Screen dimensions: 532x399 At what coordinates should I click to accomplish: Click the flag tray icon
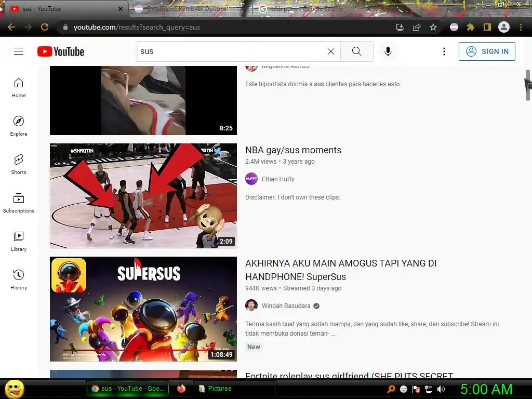click(x=416, y=389)
